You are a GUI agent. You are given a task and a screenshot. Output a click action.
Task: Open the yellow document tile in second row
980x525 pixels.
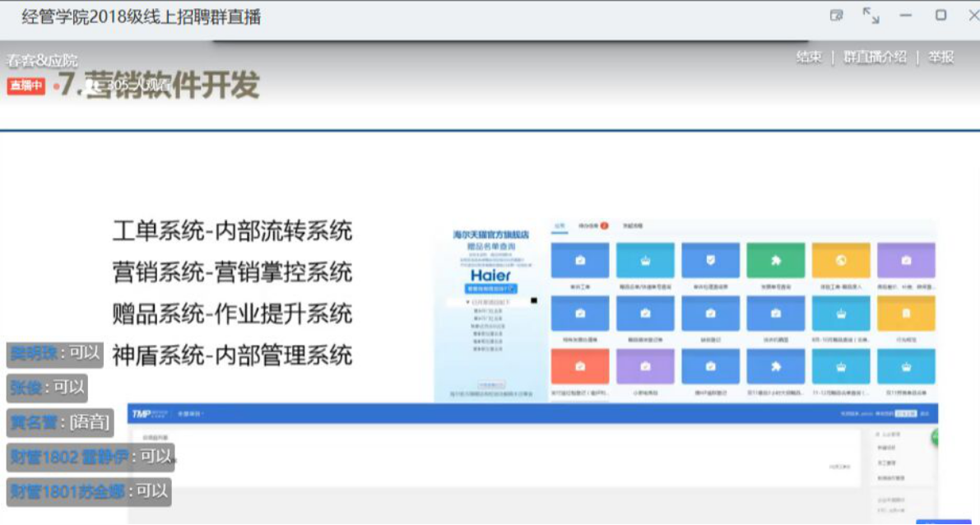click(905, 314)
